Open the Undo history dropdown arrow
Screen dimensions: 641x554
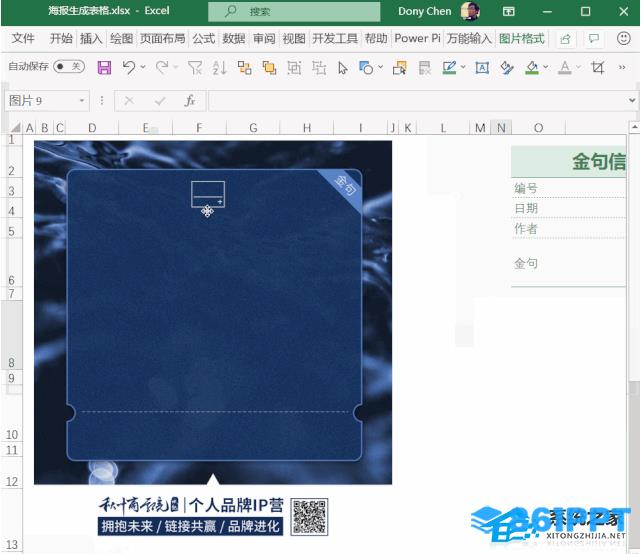[143, 67]
